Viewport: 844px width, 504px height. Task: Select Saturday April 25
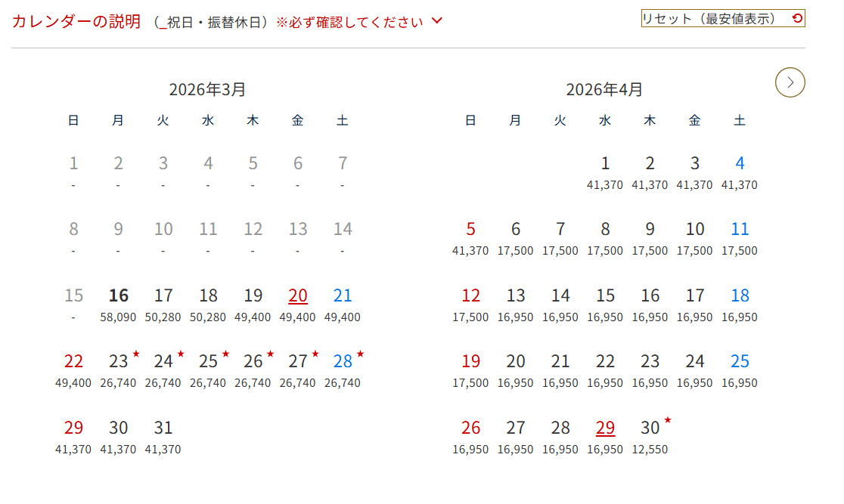[x=739, y=369]
